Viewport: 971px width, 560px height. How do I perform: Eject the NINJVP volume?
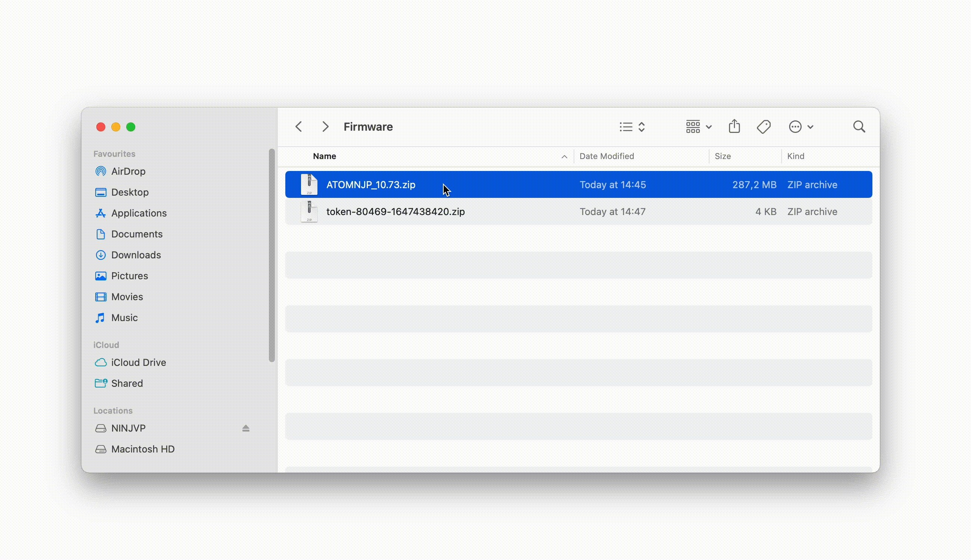[245, 428]
